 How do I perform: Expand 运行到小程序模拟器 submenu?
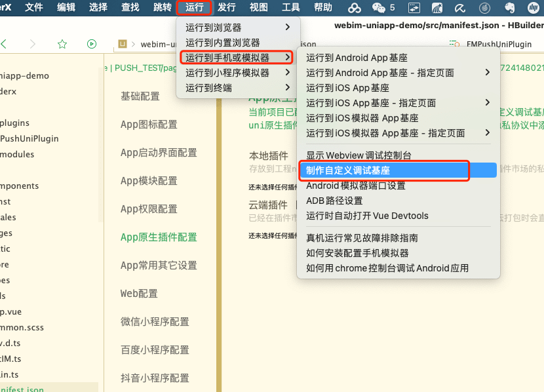pos(237,73)
